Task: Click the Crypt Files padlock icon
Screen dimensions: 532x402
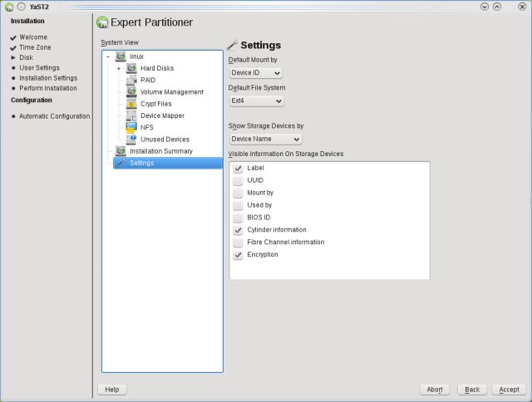Action: pos(131,104)
